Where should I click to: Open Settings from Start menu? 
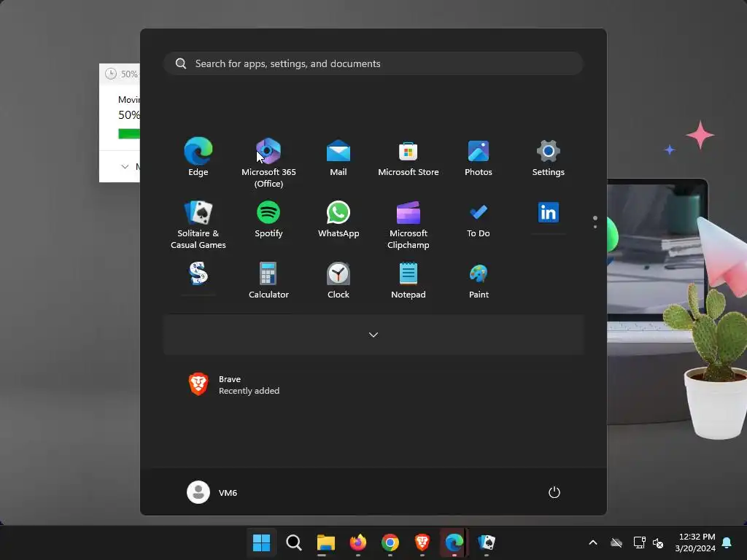[549, 157]
